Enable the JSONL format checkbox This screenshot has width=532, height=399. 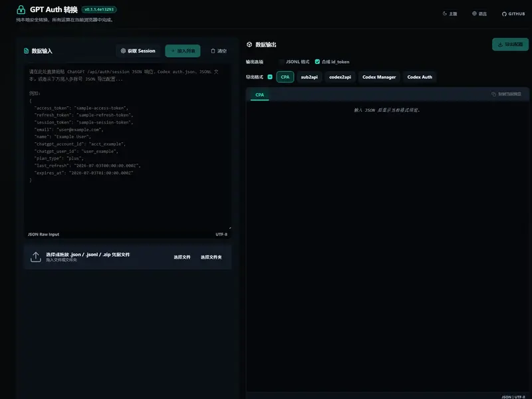tap(281, 62)
